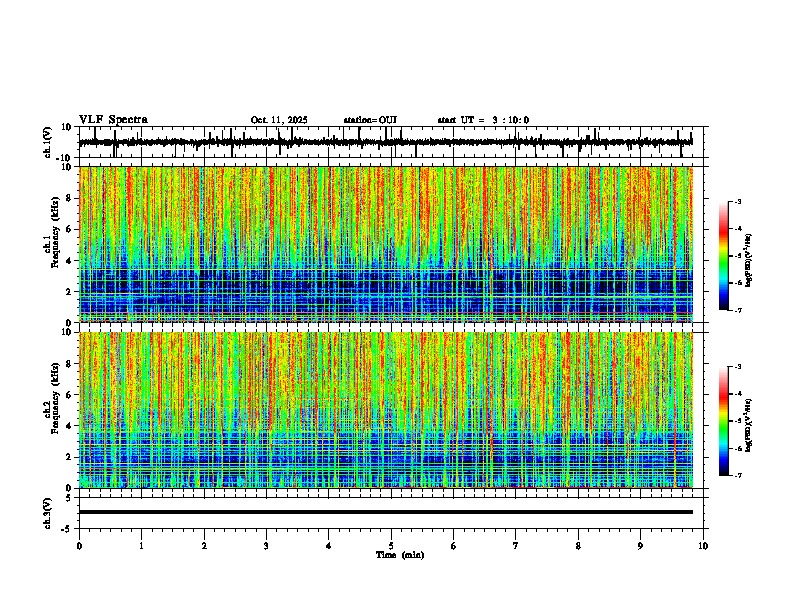The width and height of the screenshot is (792, 612).
Task: Click the "-7" label on ch.1 color scale
Action: pyautogui.click(x=738, y=310)
